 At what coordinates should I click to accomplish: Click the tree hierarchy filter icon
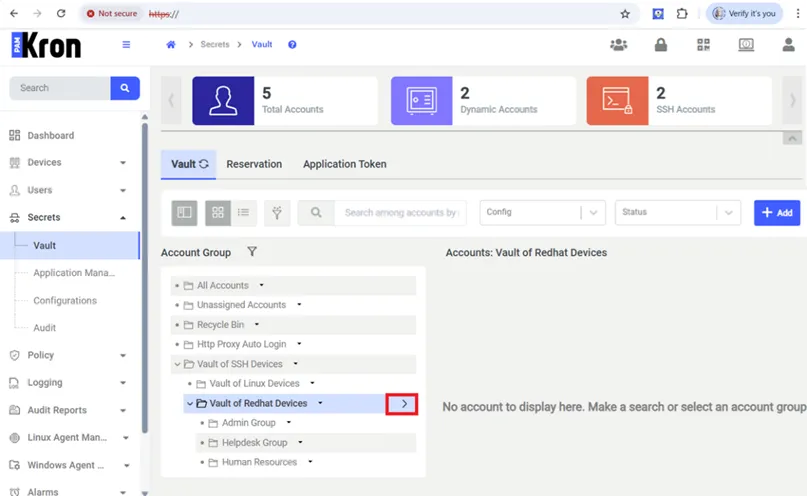pyautogui.click(x=277, y=212)
